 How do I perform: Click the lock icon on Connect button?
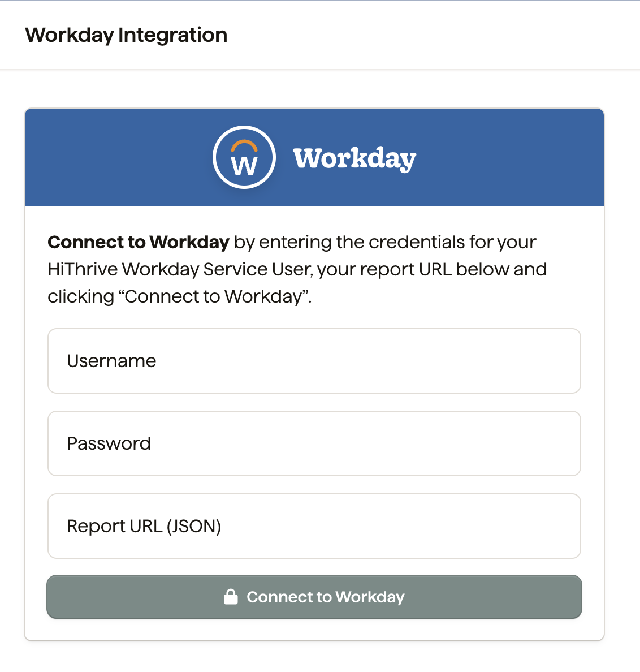coord(231,597)
